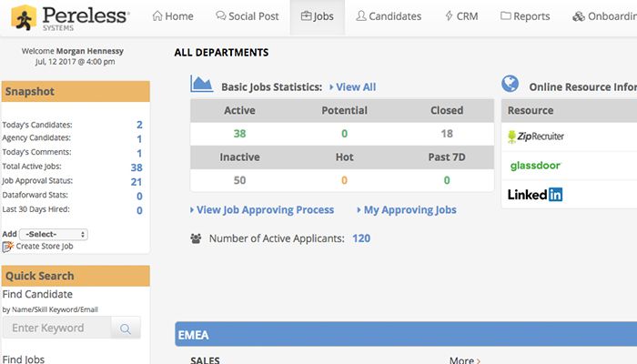Open the CRM tab

coord(461,16)
